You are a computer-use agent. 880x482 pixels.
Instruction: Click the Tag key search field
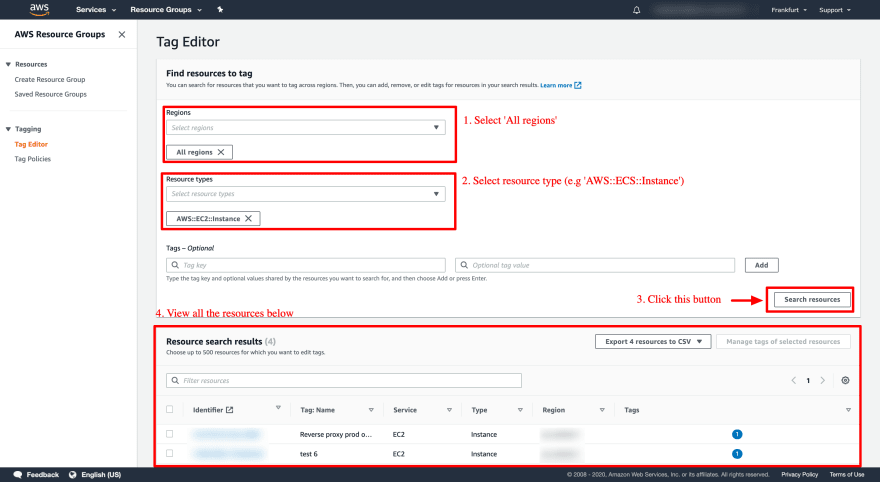306,265
